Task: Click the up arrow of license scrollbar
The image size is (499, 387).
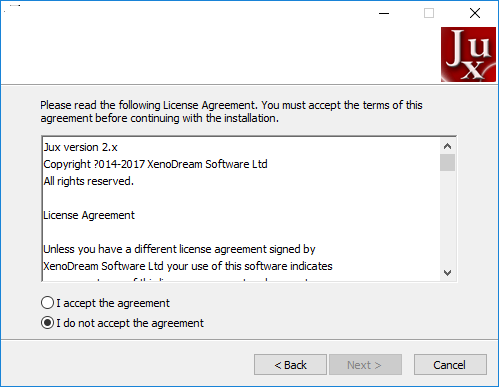Action: (x=447, y=146)
